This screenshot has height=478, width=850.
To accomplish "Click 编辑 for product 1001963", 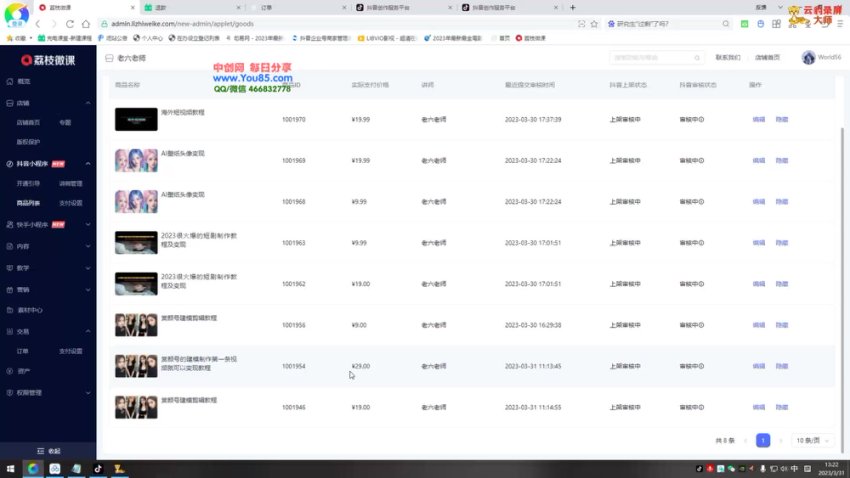I will [758, 243].
